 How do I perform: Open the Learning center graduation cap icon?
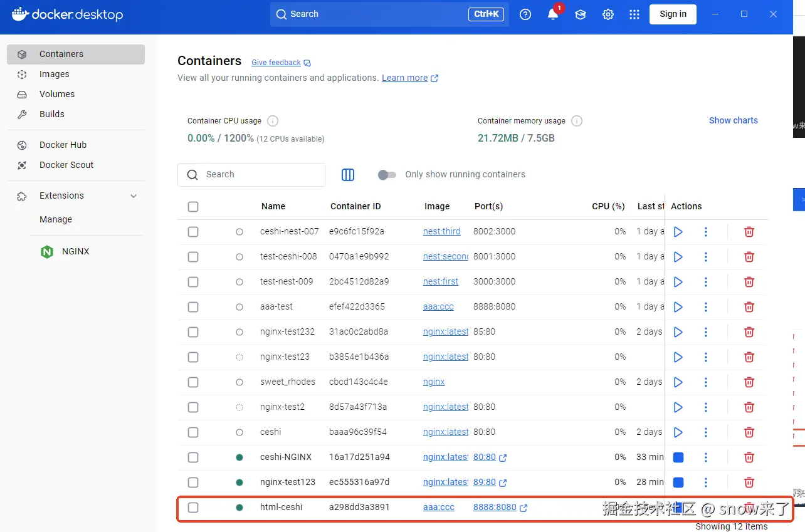581,14
